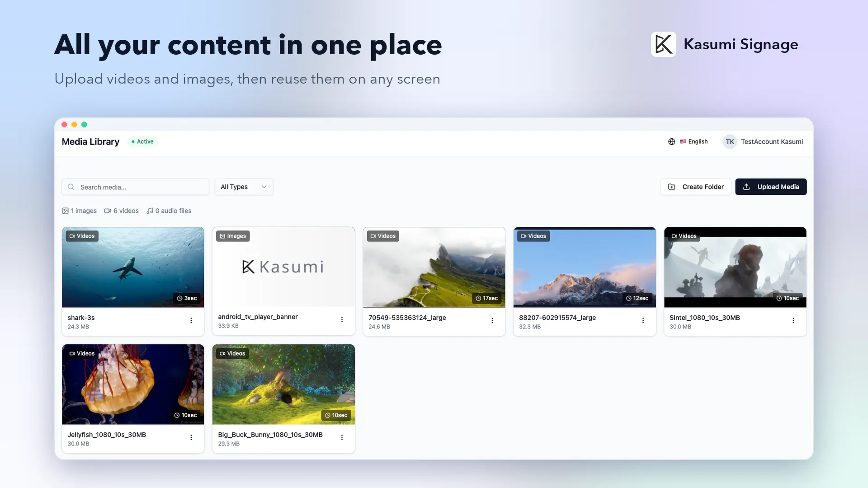Open the Jellyfish video thumbnail
Viewport: 868px width, 488px height.
[x=133, y=385]
